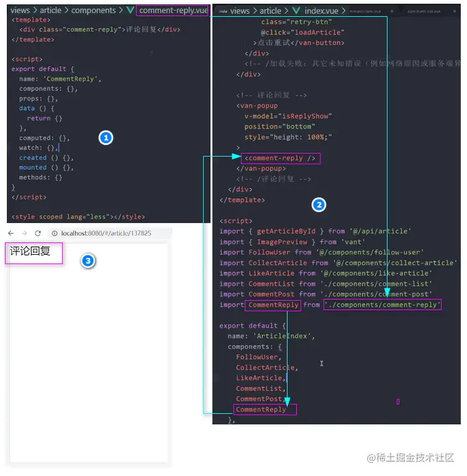
Task: Click the style scoped lang="less" line
Action: pos(78,217)
